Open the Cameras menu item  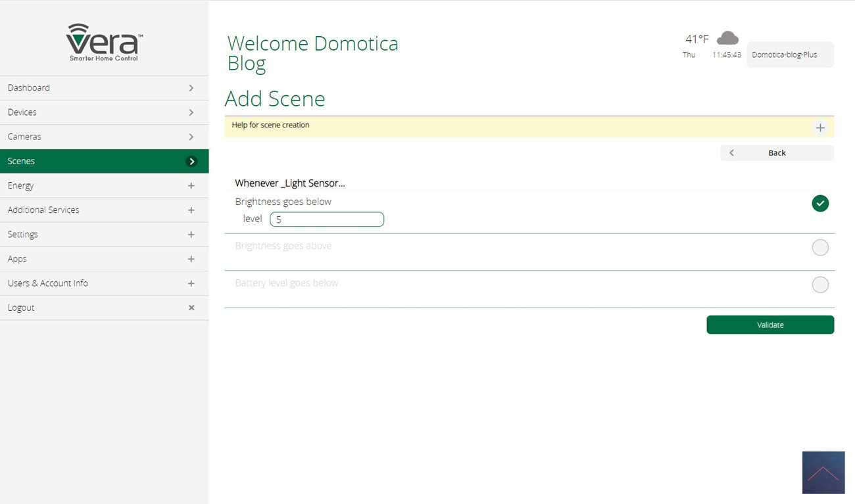pos(104,137)
